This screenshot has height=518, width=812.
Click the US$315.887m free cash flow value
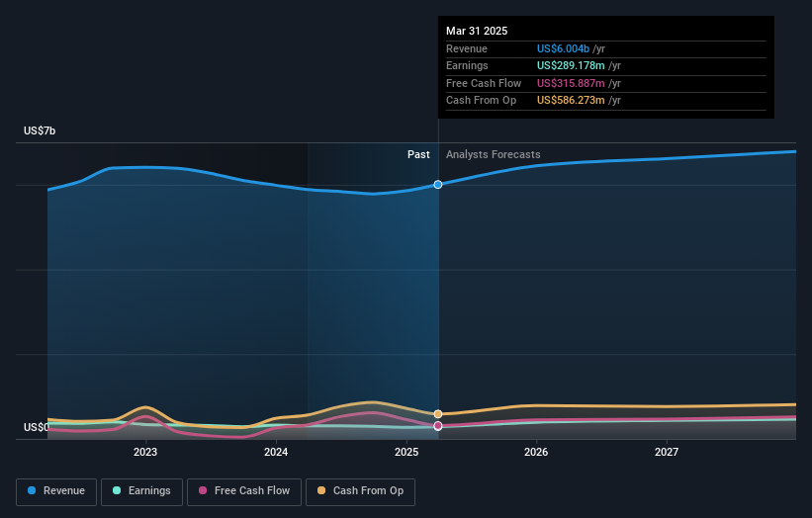point(571,83)
